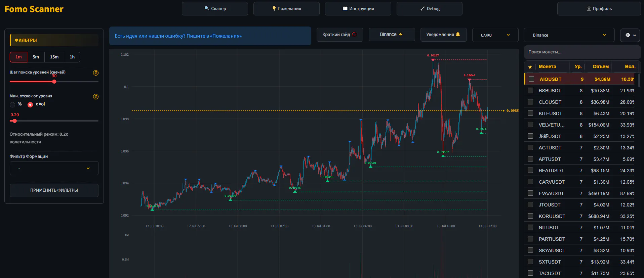Check the BSBUSDT checkbox

click(x=530, y=90)
